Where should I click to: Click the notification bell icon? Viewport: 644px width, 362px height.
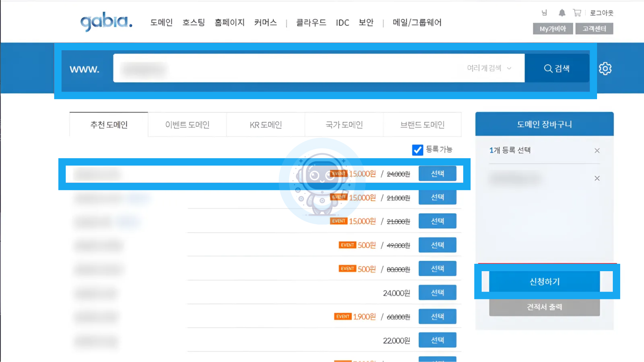561,13
